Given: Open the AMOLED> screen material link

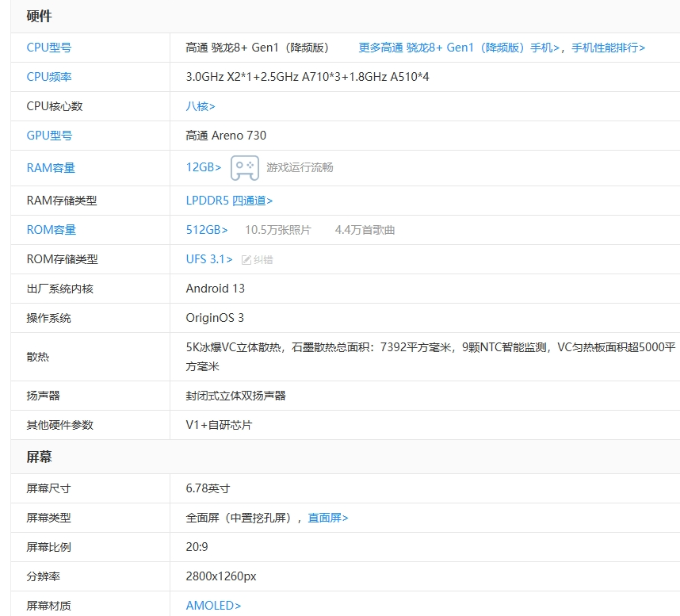Looking at the screenshot, I should point(213,606).
